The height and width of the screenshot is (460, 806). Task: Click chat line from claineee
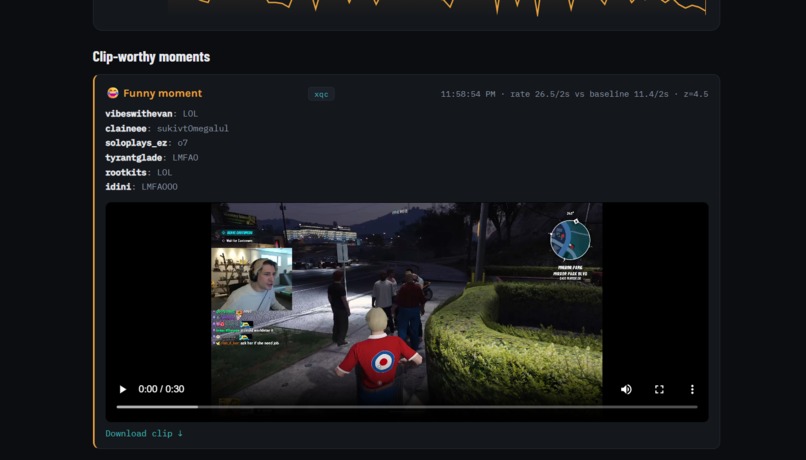pyautogui.click(x=167, y=128)
